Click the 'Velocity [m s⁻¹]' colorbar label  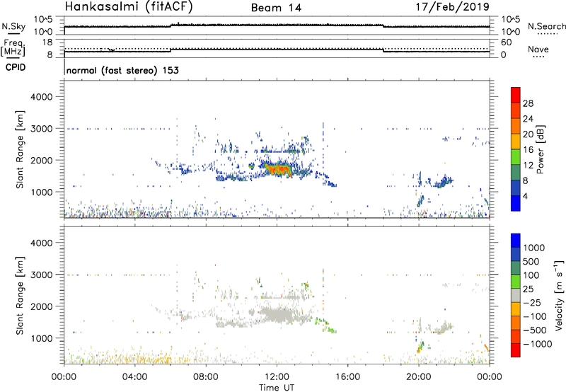559,295
